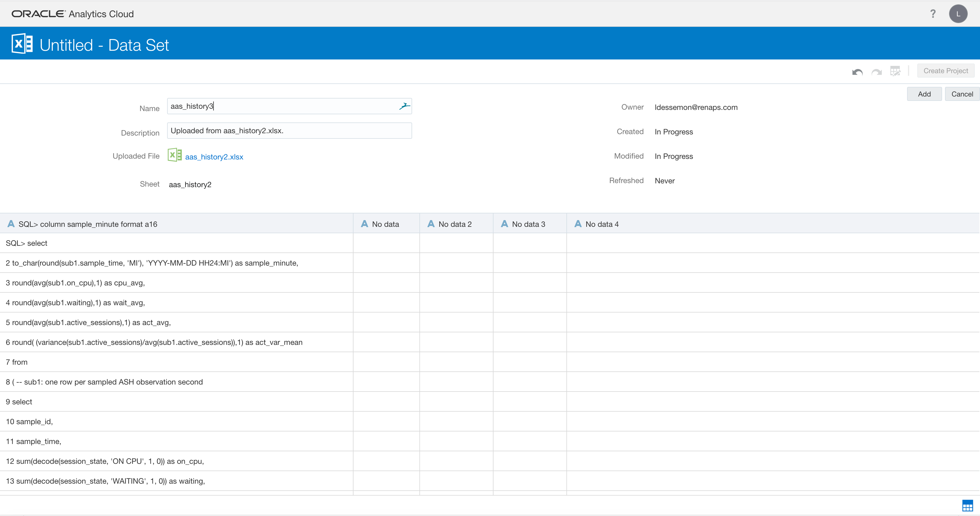
Task: Click the row ending 'as on_cpu,'
Action: (x=176, y=461)
